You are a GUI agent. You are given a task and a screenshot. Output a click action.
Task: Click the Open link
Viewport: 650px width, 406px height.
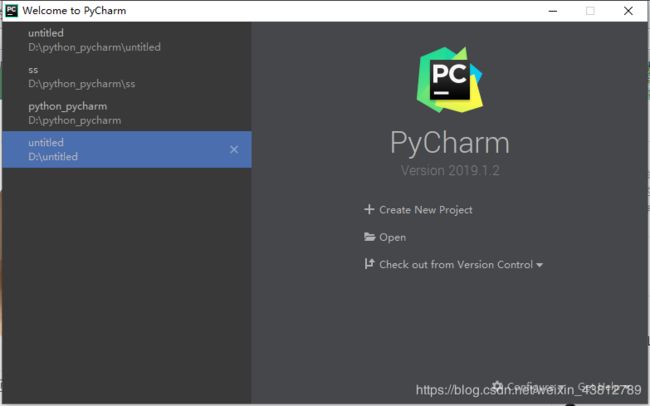click(392, 237)
